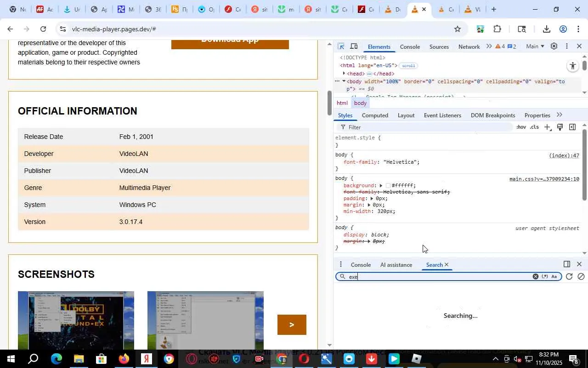Toggle the .cls element classes panel
Viewport: 588px width, 368px height.
(x=534, y=127)
